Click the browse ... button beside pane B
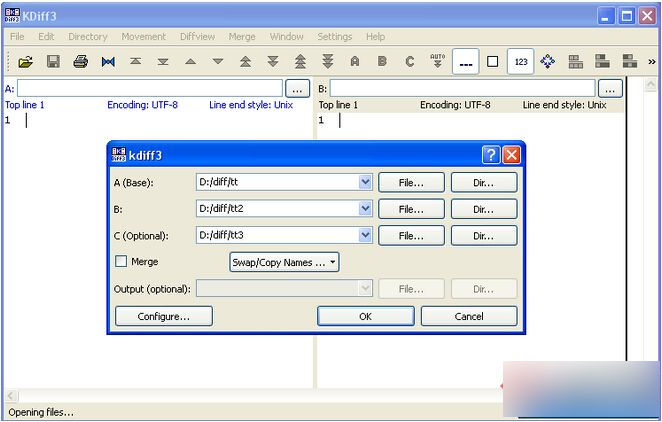 (x=610, y=89)
